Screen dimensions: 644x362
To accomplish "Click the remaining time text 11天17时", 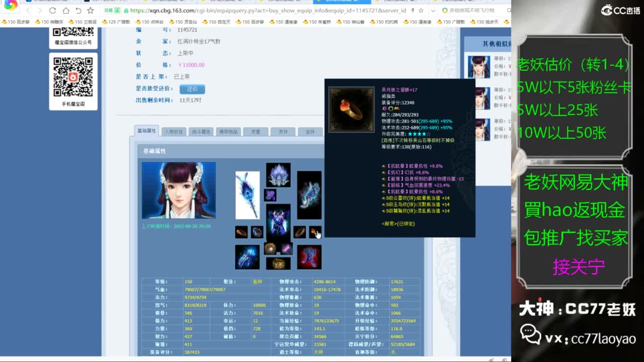I will click(190, 100).
